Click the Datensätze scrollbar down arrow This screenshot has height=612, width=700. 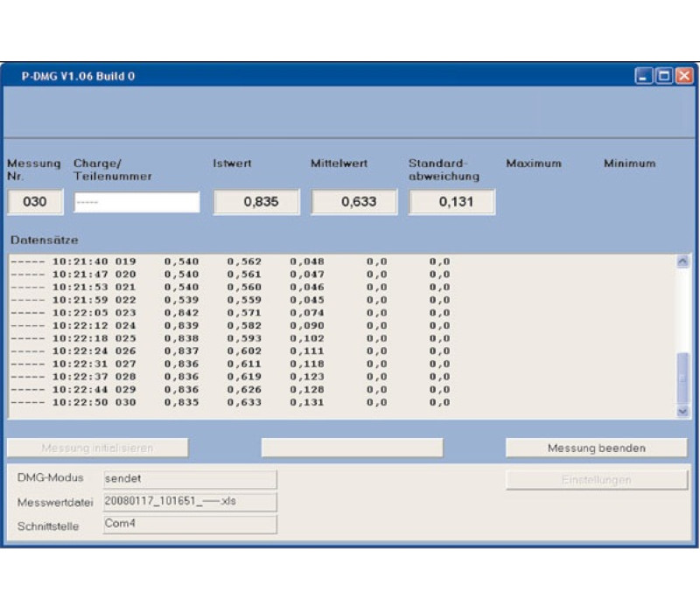click(682, 411)
